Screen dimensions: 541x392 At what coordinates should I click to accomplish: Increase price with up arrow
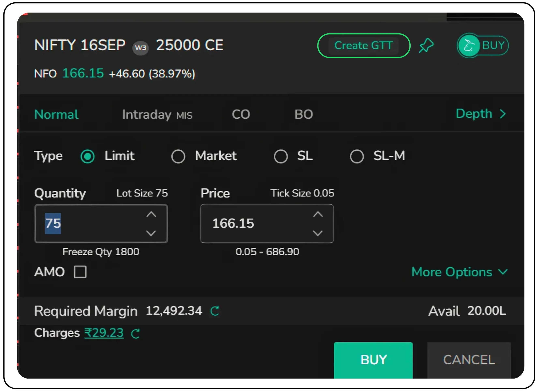[x=318, y=214]
